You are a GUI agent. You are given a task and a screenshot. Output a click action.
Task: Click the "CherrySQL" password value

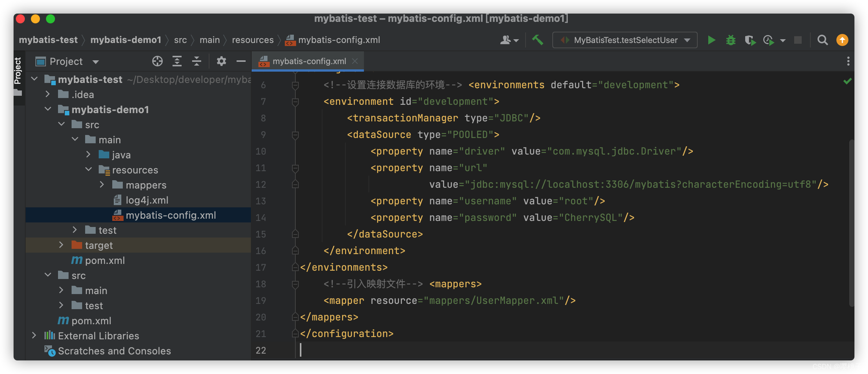coord(591,218)
